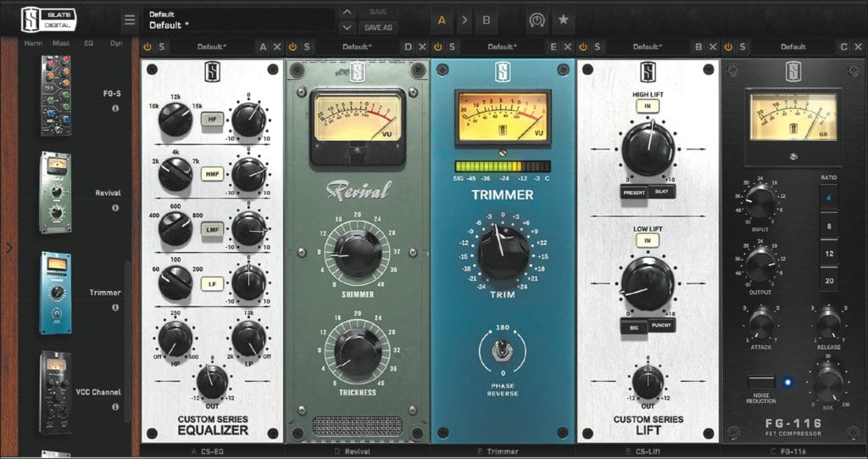Image resolution: width=868 pixels, height=459 pixels.
Task: Remove the Trimmer module with X
Action: (567, 48)
